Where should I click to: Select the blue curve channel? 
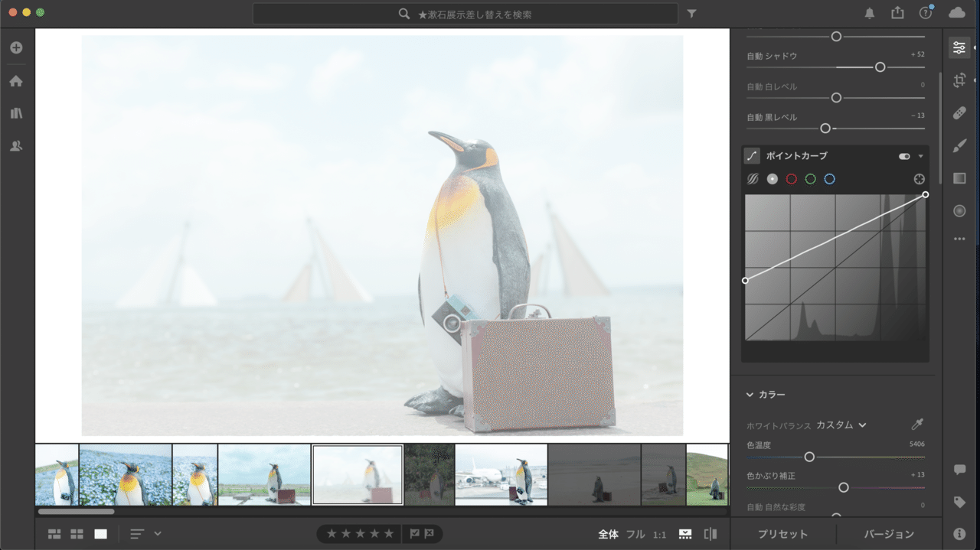830,179
